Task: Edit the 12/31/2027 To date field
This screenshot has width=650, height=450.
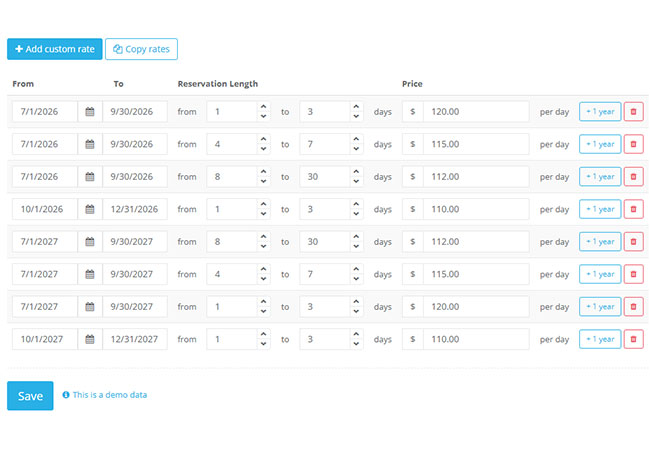Action: coord(135,339)
